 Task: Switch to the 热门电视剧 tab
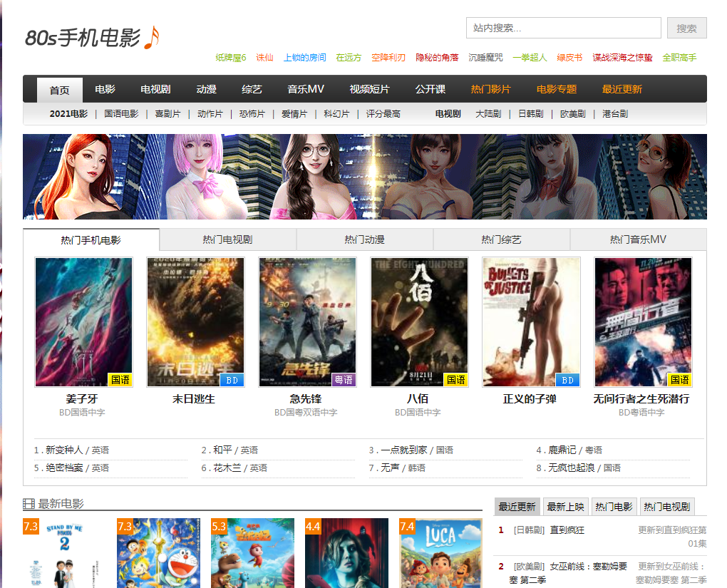pyautogui.click(x=227, y=239)
